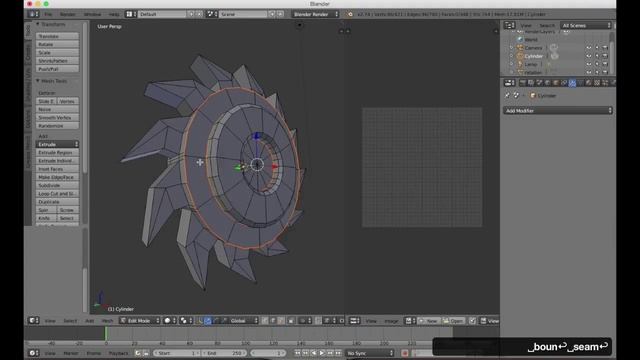This screenshot has width=640, height=360.
Task: Select the Camera object icon in outliner
Action: [520, 48]
